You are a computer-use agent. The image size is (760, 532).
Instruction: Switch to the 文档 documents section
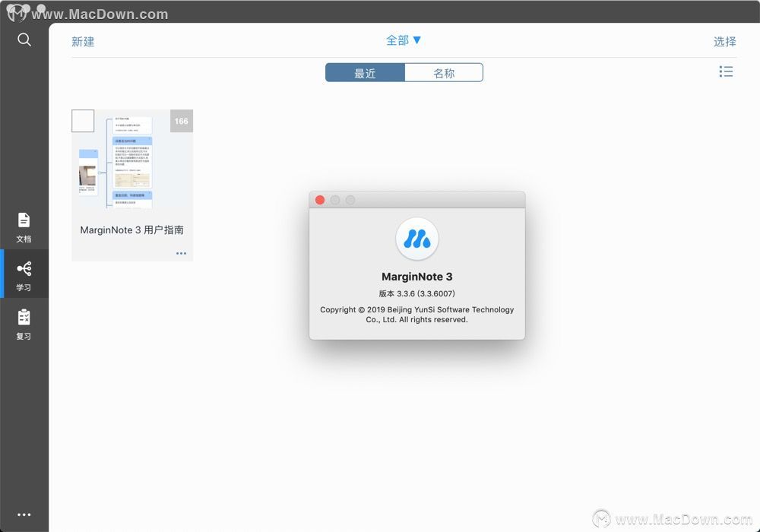point(24,227)
